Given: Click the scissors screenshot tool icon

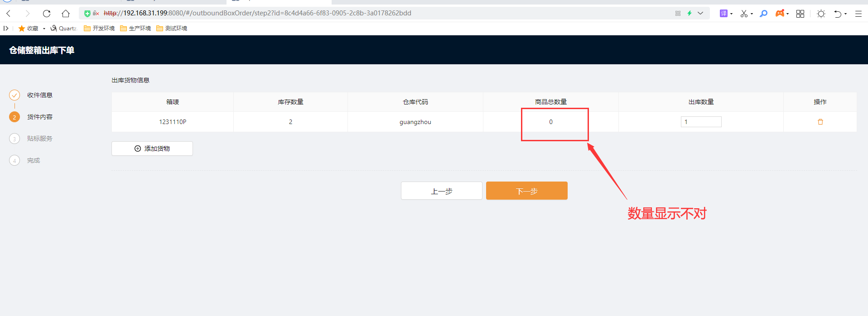Looking at the screenshot, I should tap(743, 14).
